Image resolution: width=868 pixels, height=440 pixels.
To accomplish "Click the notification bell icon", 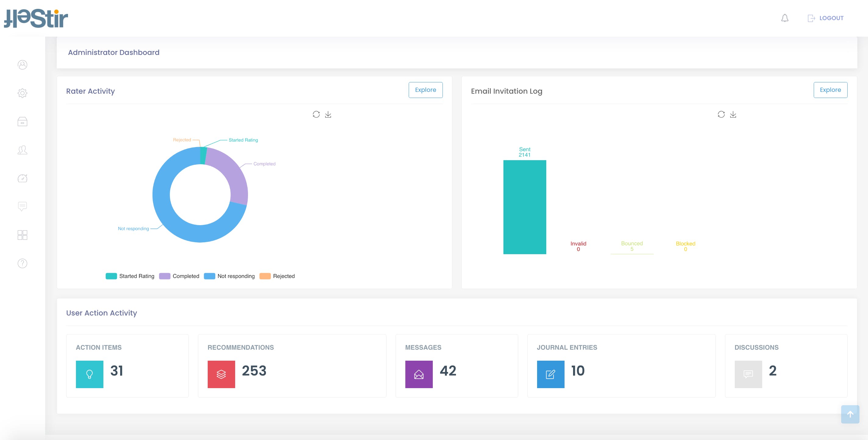I will coord(784,18).
